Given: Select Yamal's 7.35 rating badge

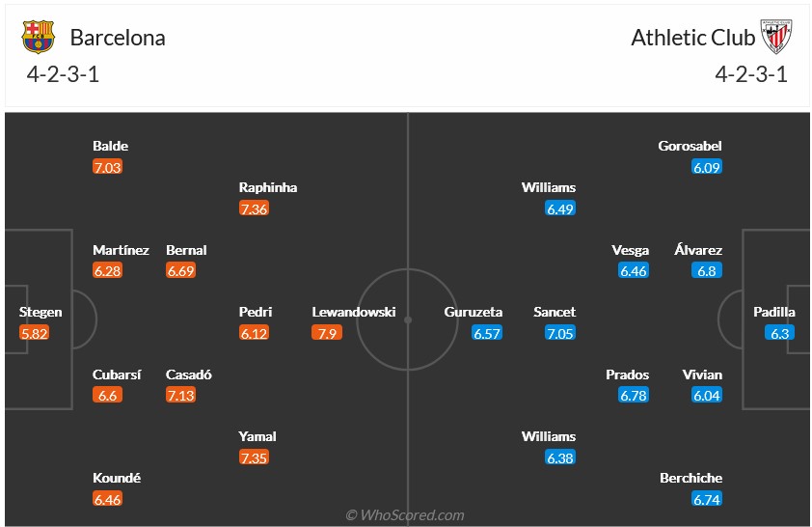Looking at the screenshot, I should [254, 458].
